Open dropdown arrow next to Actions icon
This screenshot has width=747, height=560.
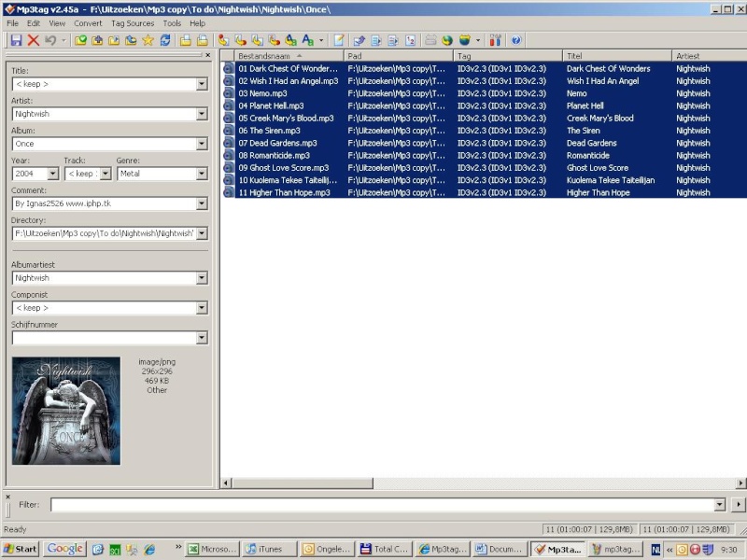pyautogui.click(x=321, y=40)
